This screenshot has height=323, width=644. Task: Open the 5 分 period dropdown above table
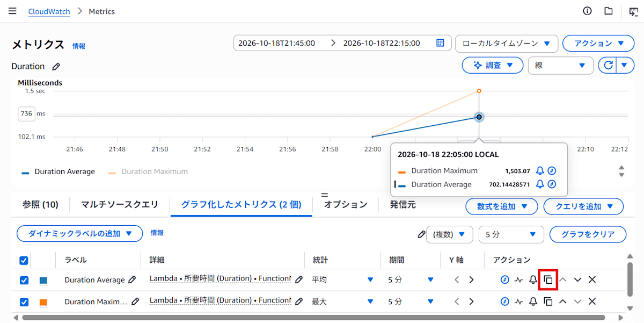(x=511, y=234)
